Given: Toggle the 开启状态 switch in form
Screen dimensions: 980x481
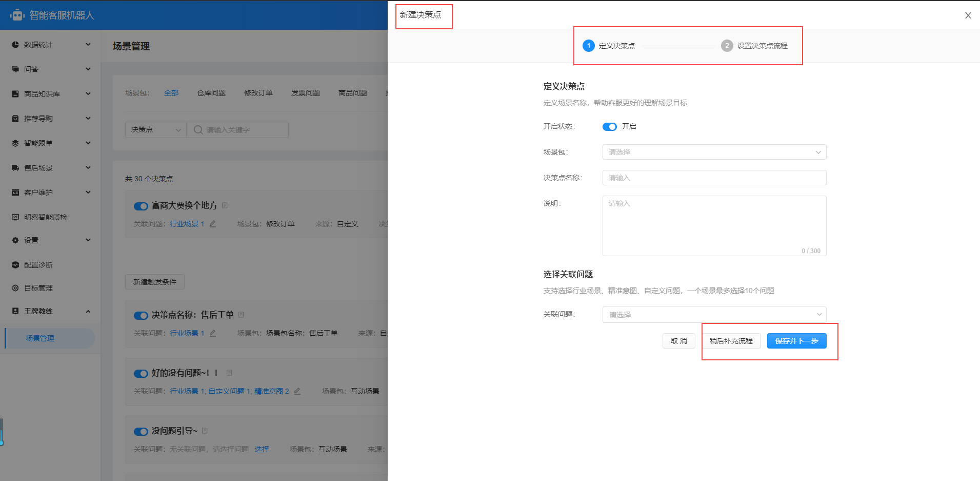Looking at the screenshot, I should click(x=609, y=127).
